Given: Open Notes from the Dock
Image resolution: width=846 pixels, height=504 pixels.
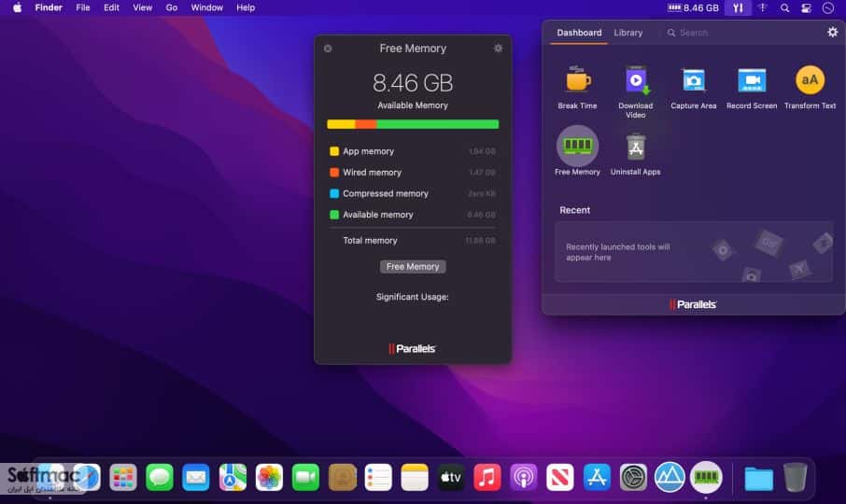Looking at the screenshot, I should [415, 477].
